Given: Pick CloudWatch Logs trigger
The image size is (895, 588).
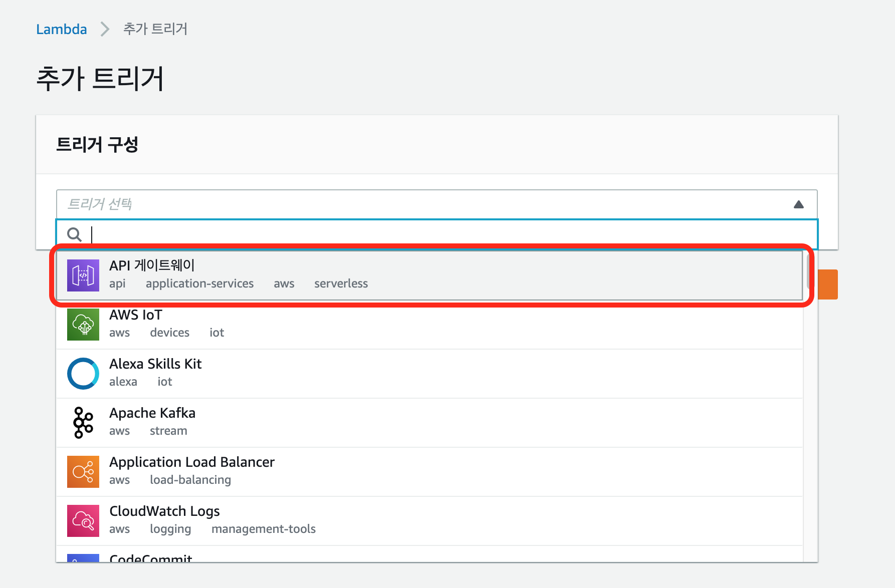Looking at the screenshot, I should coord(429,521).
